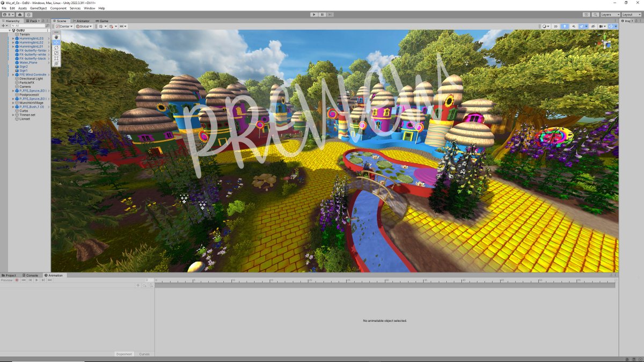
Task: Play the animation clip
Action: point(36,280)
